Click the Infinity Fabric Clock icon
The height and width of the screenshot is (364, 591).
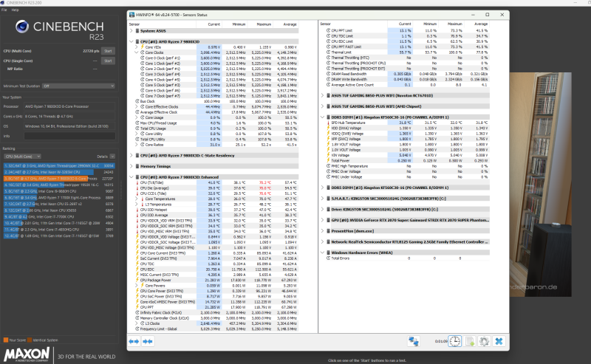click(x=137, y=312)
